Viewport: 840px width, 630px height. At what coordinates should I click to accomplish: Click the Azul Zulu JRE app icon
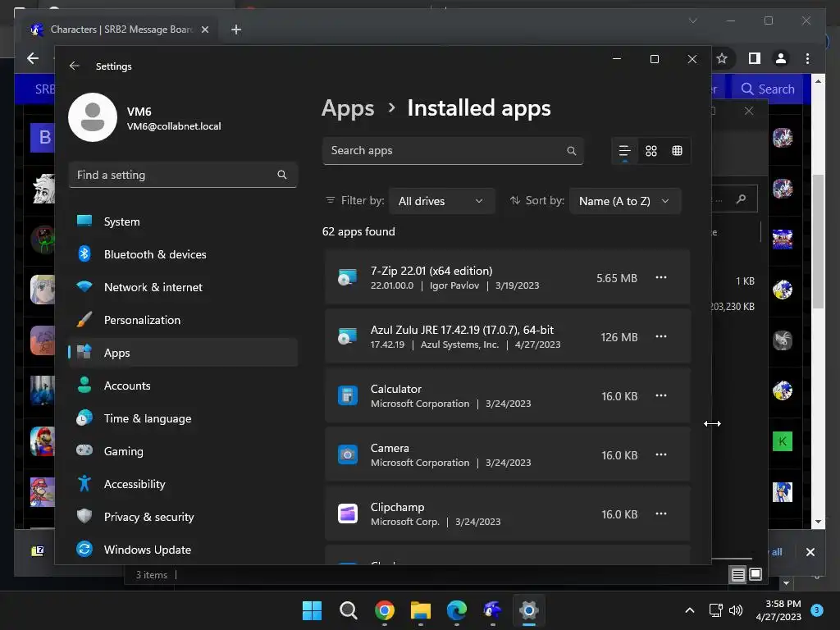348,336
